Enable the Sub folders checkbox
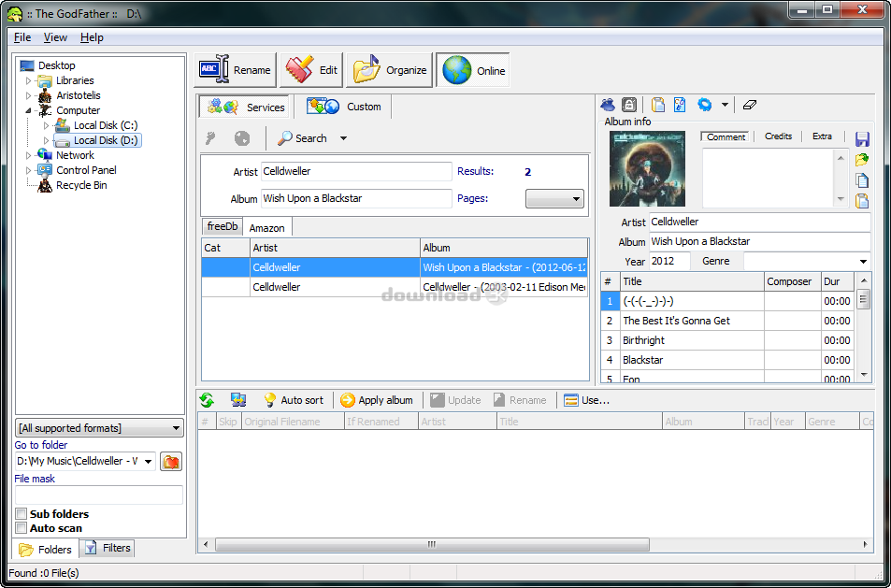Viewport: 891px width, 588px height. pyautogui.click(x=21, y=514)
